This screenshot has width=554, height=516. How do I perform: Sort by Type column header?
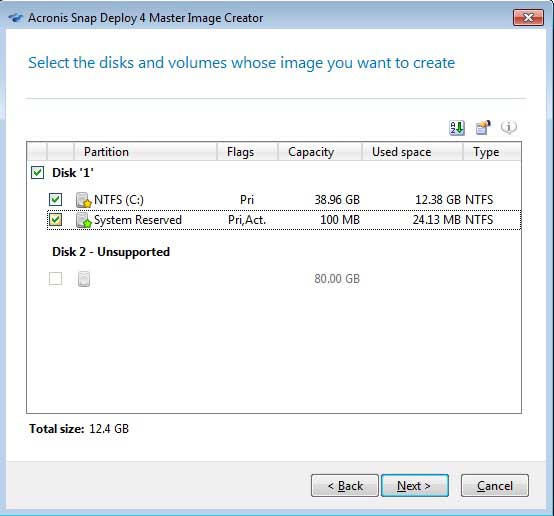pos(492,152)
